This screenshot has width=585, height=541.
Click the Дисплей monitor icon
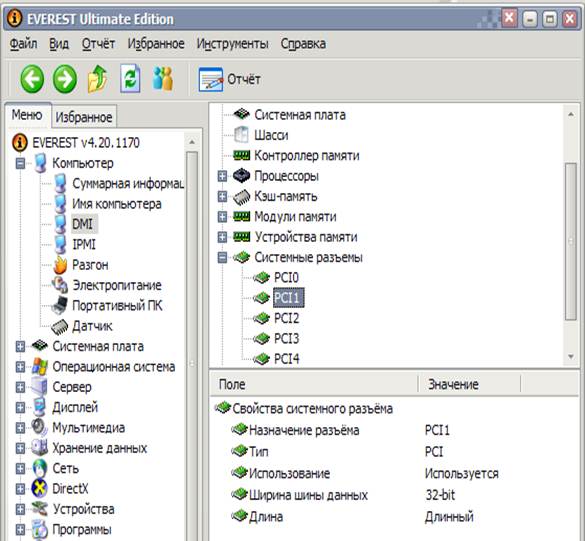pos(40,407)
